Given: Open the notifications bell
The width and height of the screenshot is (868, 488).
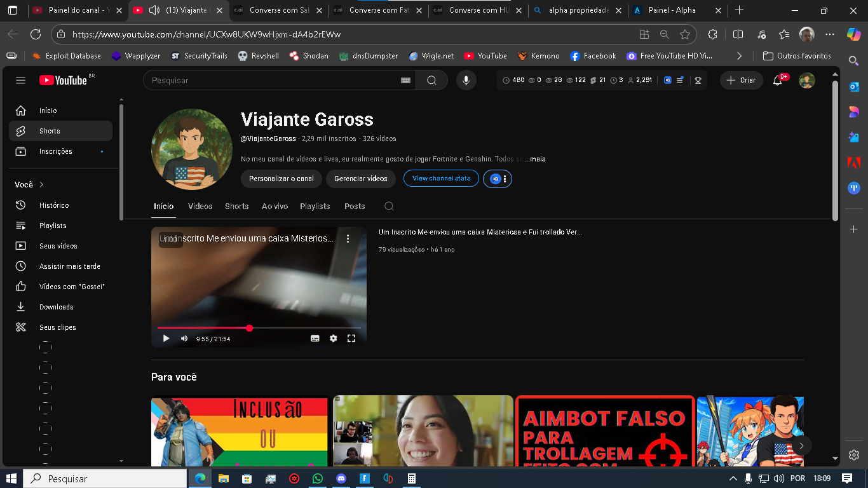Looking at the screenshot, I should click(778, 80).
